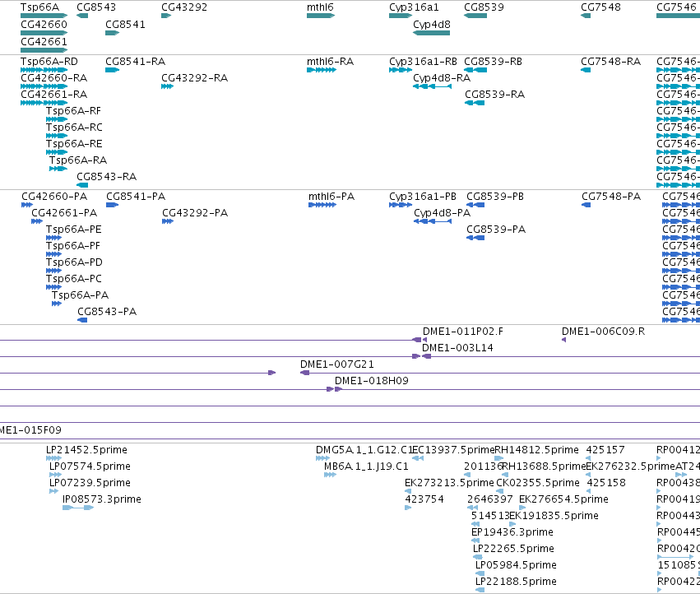Click the CG8543-RA transcript label
The width and height of the screenshot is (700, 594).
pyautogui.click(x=106, y=176)
